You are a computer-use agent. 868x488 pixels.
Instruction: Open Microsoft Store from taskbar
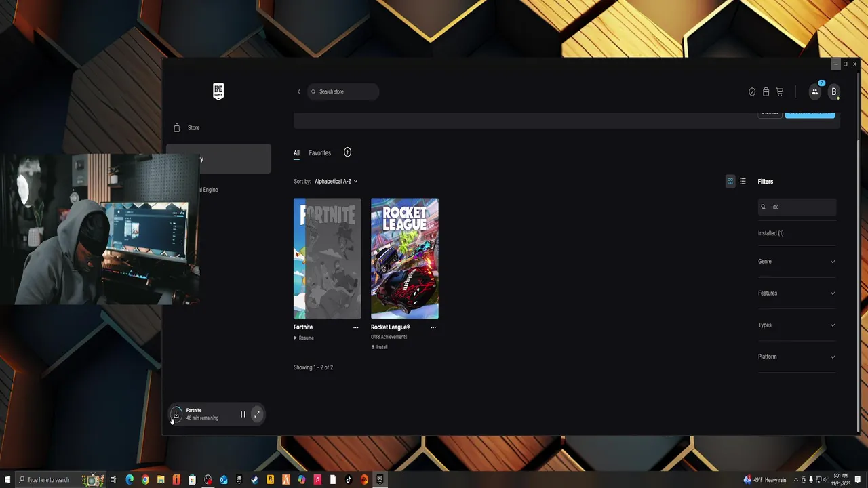click(192, 480)
